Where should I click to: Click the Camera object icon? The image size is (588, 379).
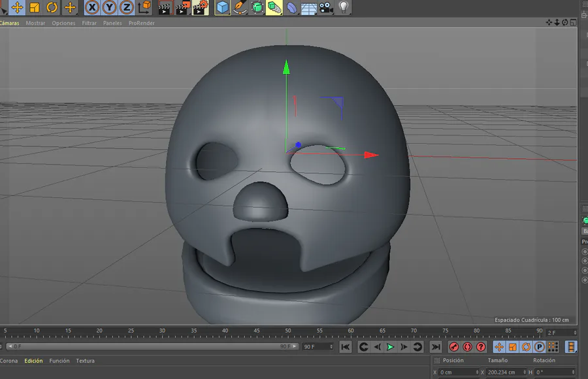pyautogui.click(x=325, y=8)
